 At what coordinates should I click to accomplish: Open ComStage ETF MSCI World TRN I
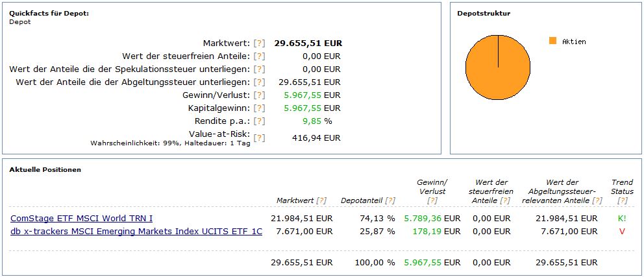(x=82, y=219)
